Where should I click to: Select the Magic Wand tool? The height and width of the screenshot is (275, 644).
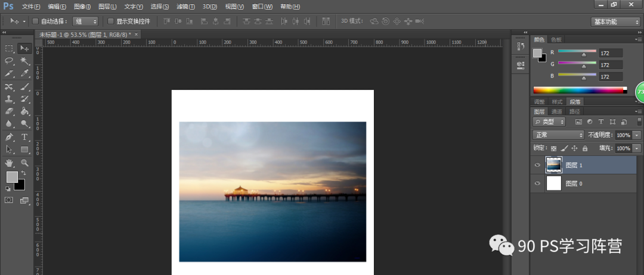tap(25, 61)
